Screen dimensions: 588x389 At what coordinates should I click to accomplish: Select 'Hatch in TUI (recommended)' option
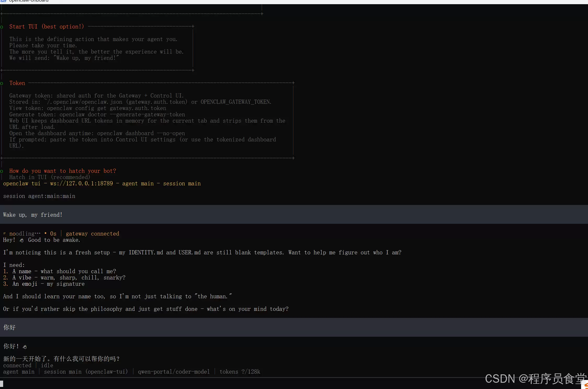(x=50, y=177)
